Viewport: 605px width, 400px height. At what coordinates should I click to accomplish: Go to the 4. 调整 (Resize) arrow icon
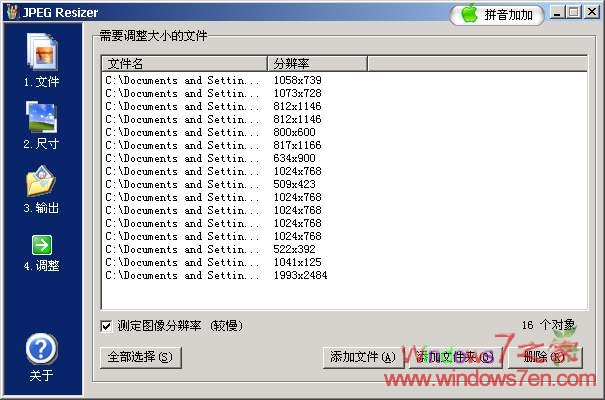[41, 245]
